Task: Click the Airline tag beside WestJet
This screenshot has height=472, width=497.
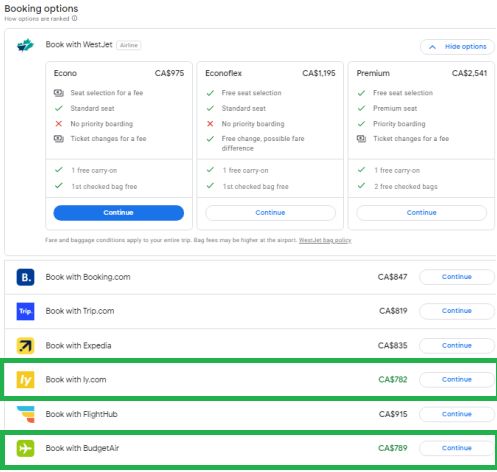Action: coord(129,45)
